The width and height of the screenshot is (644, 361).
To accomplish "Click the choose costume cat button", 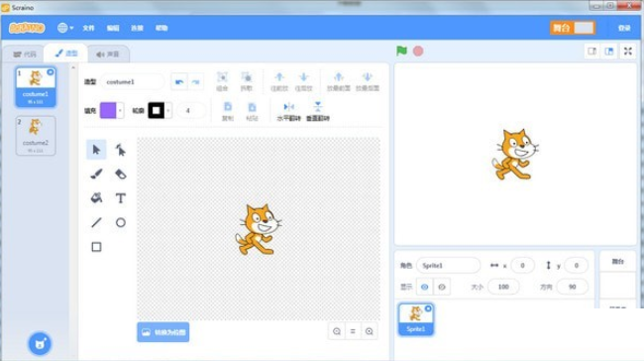I will 40,344.
